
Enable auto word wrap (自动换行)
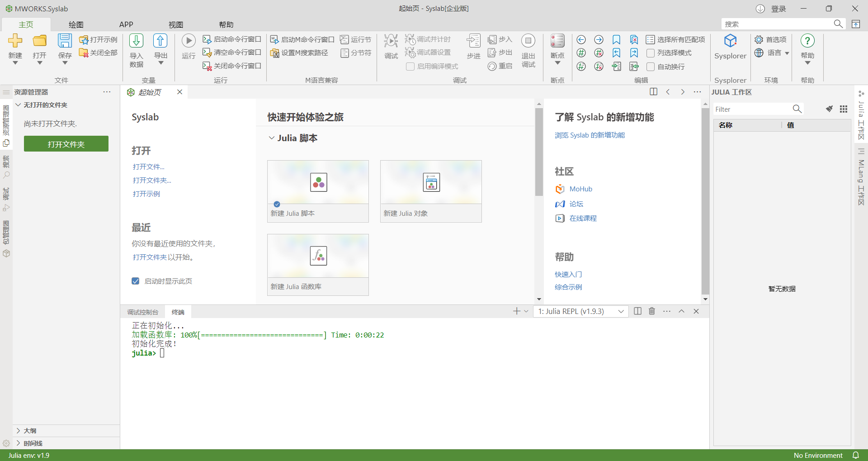pos(651,67)
